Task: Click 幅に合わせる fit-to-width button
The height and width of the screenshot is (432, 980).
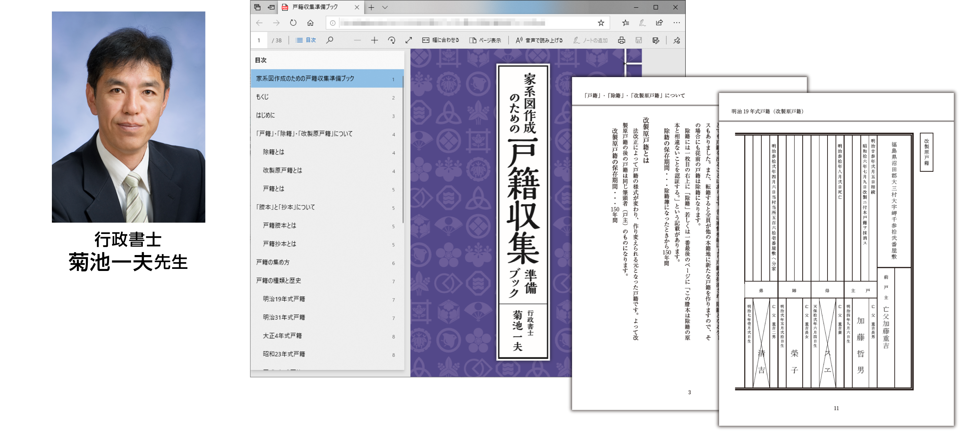Action: (x=441, y=40)
